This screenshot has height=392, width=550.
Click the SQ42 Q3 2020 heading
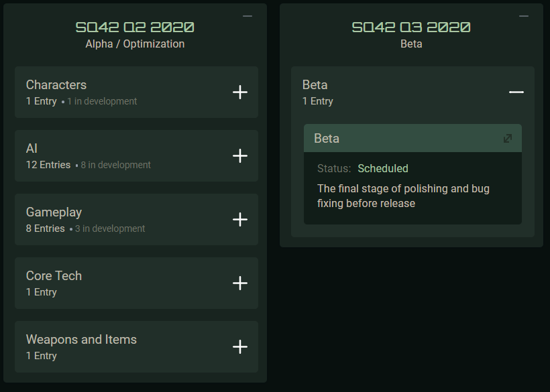tap(411, 27)
